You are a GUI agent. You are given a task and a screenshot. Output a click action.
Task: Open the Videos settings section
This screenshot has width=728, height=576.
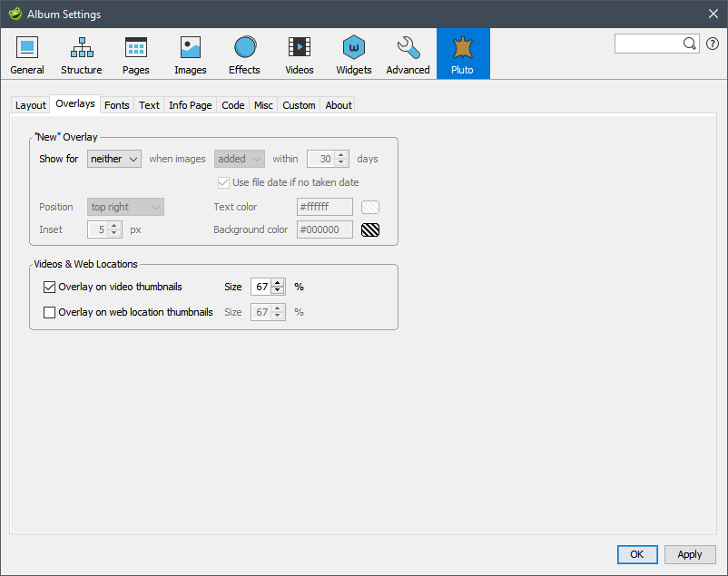[x=299, y=54]
